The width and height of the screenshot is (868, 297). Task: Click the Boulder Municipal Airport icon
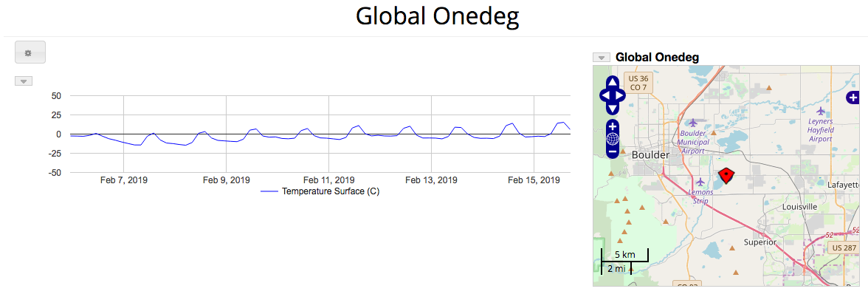pos(692,123)
